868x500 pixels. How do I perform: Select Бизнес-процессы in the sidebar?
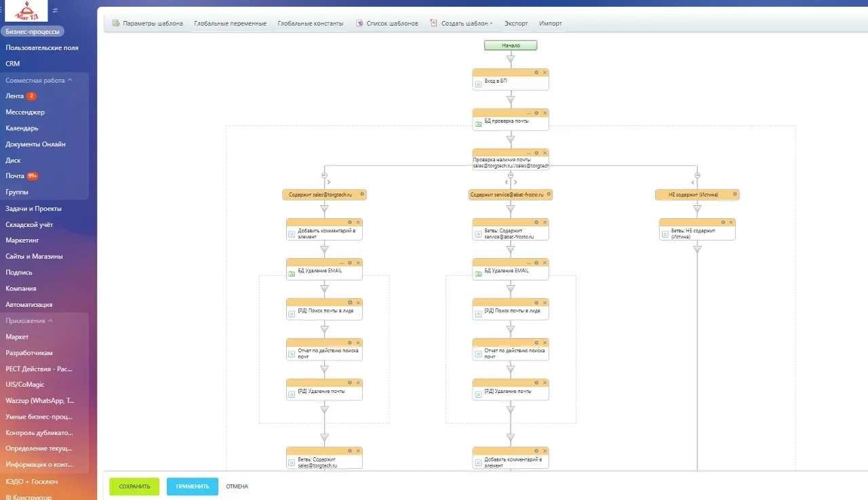tap(33, 32)
